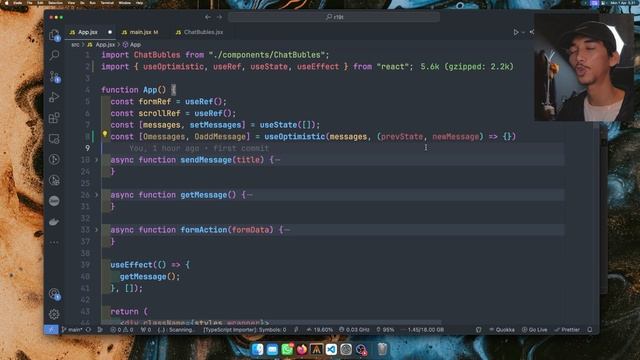Viewport: 640px width, 360px height.
Task: Click the notifications bell in status bar
Action: pyautogui.click(x=590, y=330)
